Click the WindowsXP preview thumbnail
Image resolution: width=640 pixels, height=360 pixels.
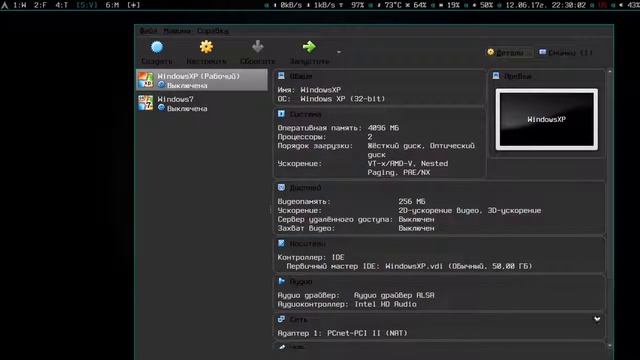(x=547, y=119)
